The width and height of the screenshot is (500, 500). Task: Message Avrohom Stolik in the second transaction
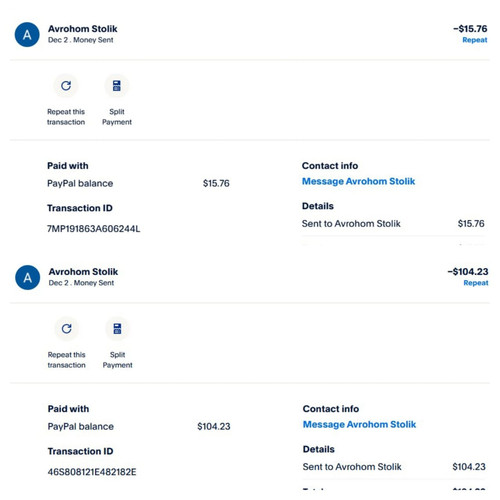[359, 424]
